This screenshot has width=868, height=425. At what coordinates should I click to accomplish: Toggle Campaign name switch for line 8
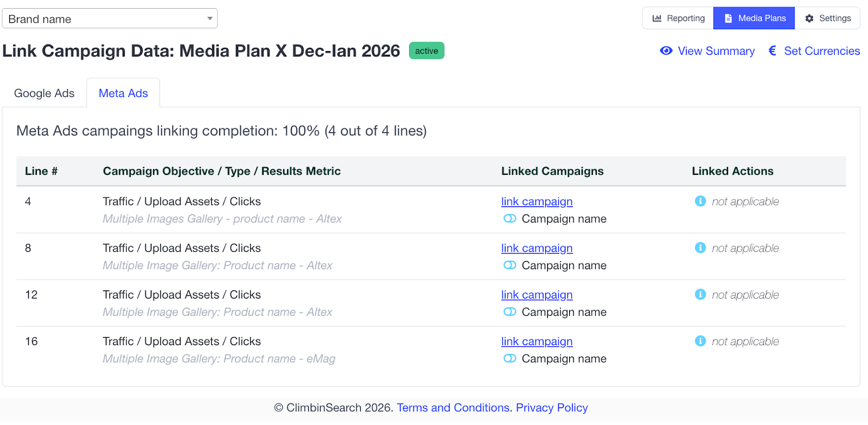click(510, 265)
